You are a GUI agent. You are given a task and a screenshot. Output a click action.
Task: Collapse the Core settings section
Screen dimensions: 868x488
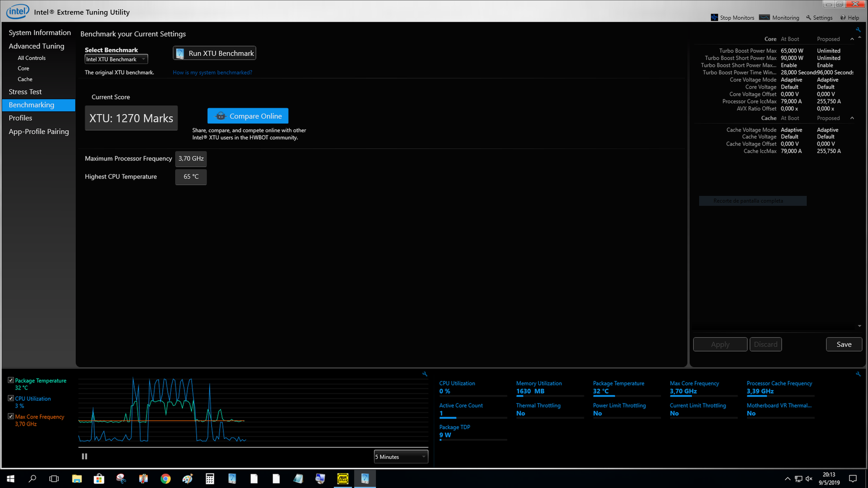coord(852,39)
